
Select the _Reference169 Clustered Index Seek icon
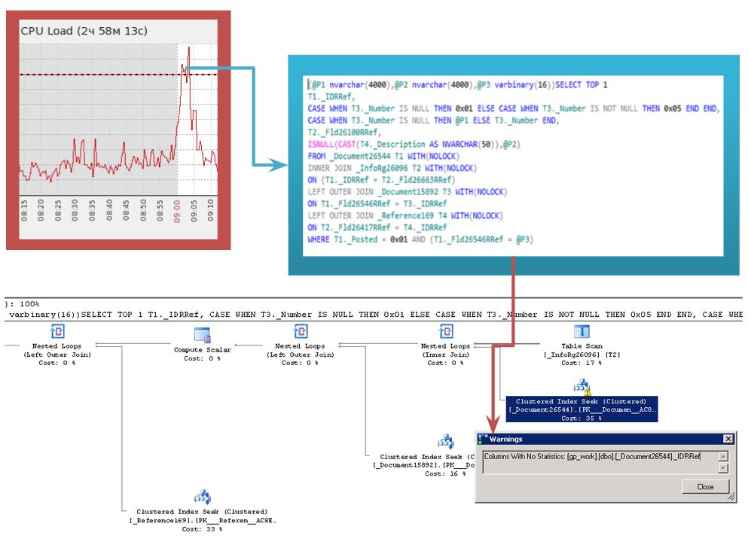click(x=202, y=496)
